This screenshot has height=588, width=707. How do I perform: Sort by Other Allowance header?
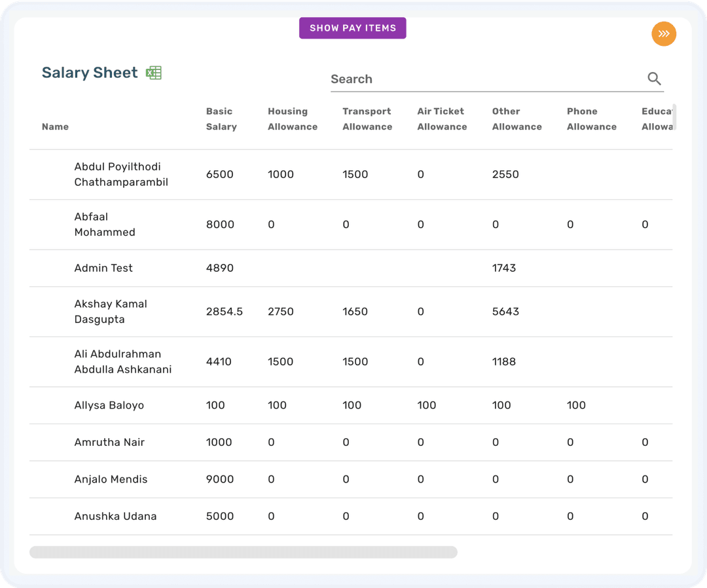517,119
